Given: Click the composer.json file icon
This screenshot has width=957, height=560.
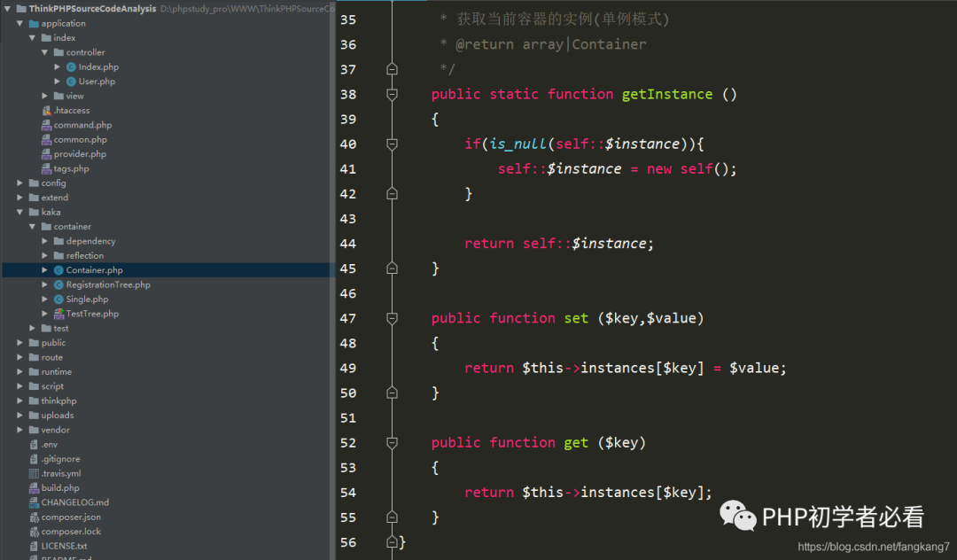Looking at the screenshot, I should 35,517.
